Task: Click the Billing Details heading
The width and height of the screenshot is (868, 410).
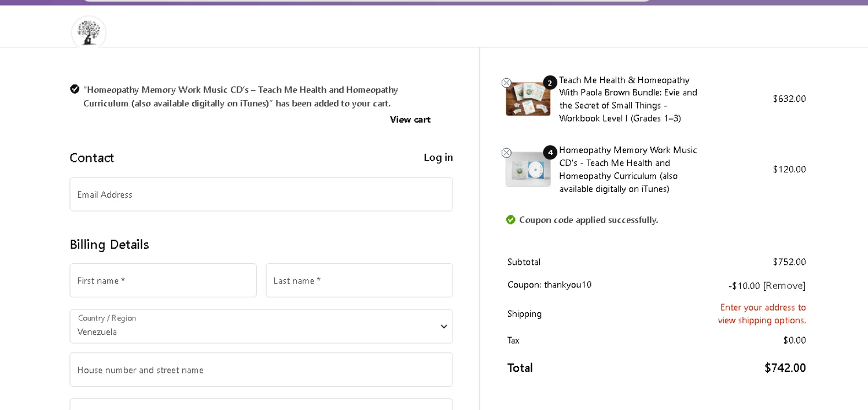Action: pyautogui.click(x=109, y=245)
